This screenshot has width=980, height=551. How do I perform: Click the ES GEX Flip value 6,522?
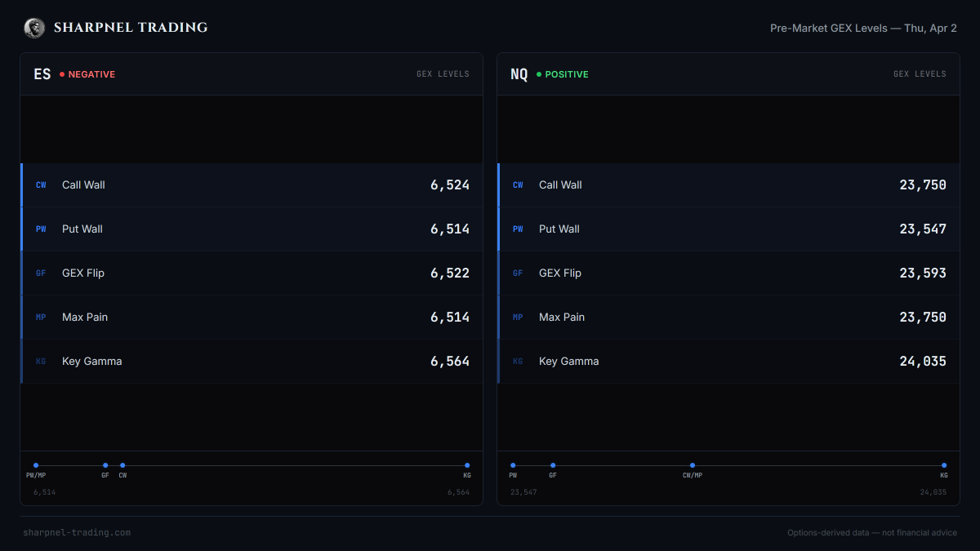point(450,273)
